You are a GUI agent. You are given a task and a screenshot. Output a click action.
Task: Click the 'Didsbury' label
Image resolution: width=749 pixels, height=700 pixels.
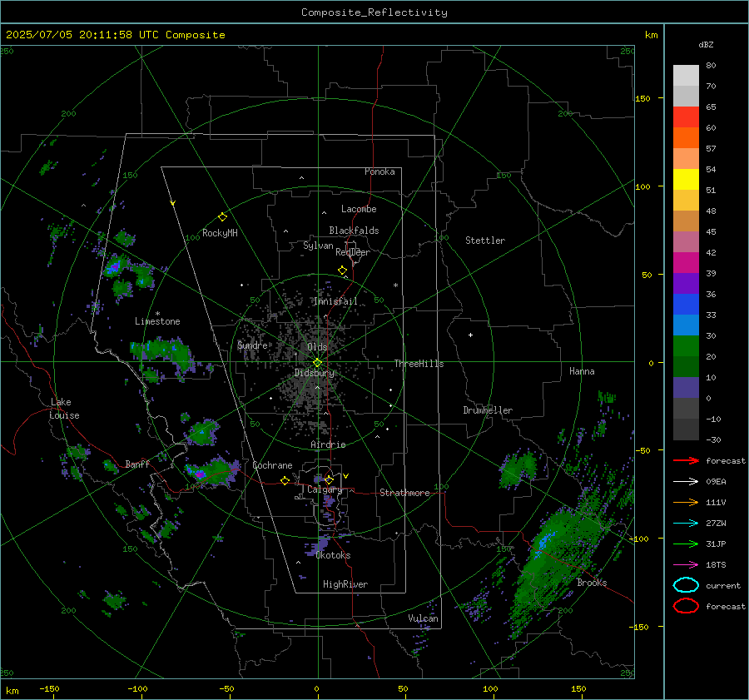click(x=315, y=373)
